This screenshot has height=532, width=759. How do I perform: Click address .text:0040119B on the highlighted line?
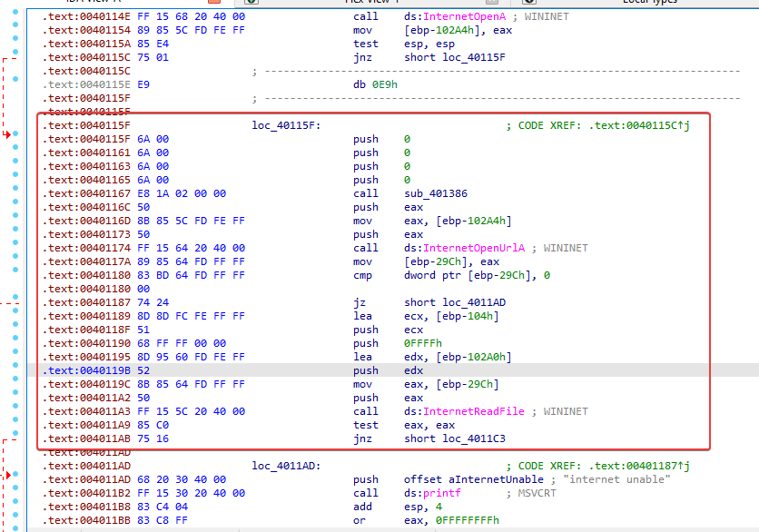[x=86, y=370]
